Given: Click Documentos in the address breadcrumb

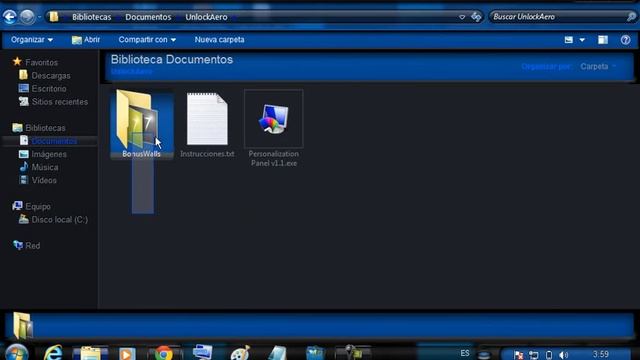Looking at the screenshot, I should point(148,17).
